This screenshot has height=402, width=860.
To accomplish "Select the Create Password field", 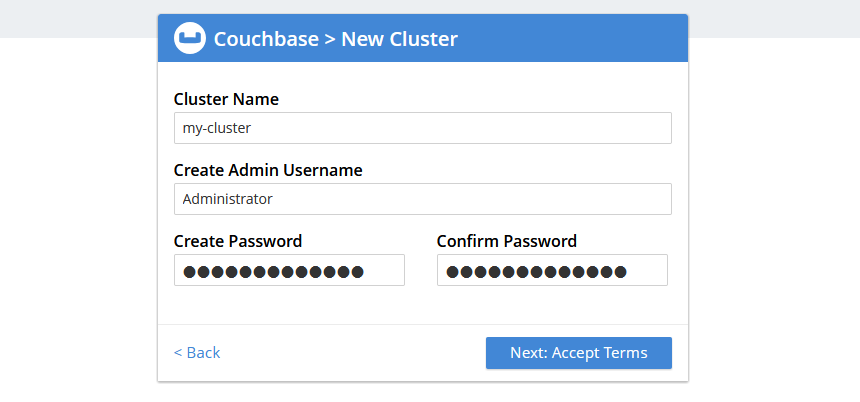I will pyautogui.click(x=290, y=270).
